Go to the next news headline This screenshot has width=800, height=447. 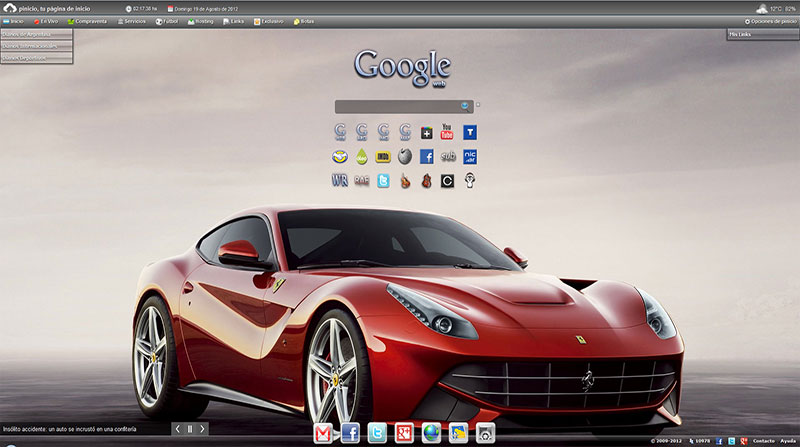pyautogui.click(x=203, y=429)
